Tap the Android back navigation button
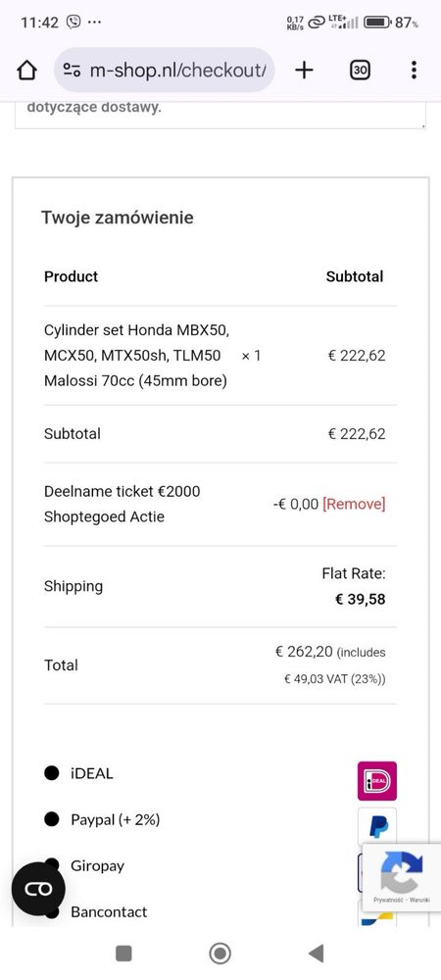This screenshot has height=980, width=441. click(317, 954)
